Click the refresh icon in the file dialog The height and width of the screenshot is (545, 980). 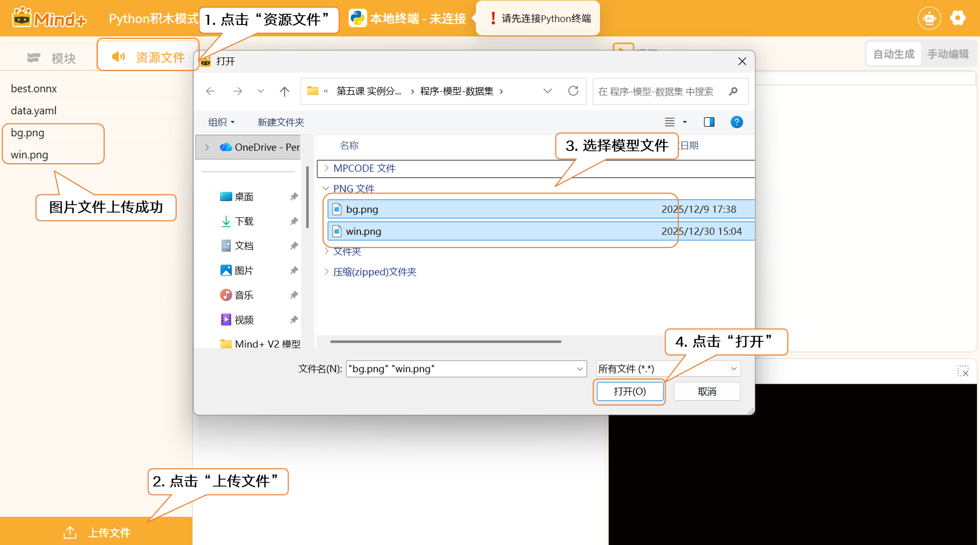pyautogui.click(x=573, y=91)
